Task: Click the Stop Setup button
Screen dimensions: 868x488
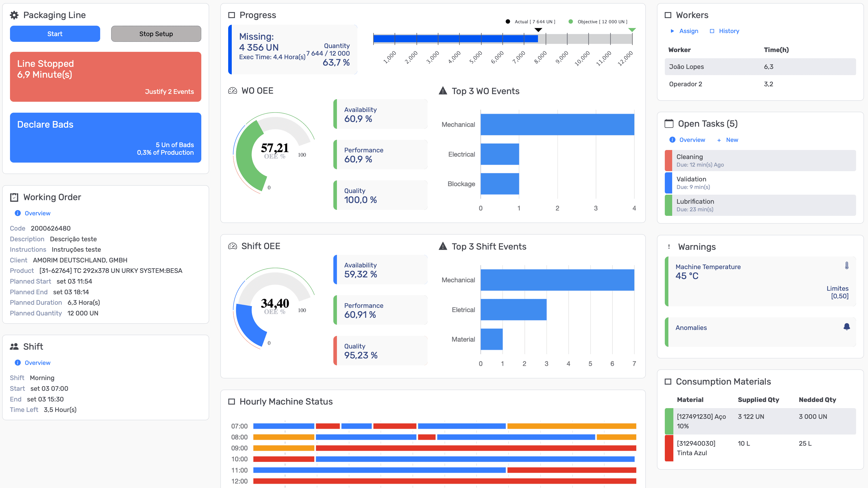Action: (x=156, y=34)
